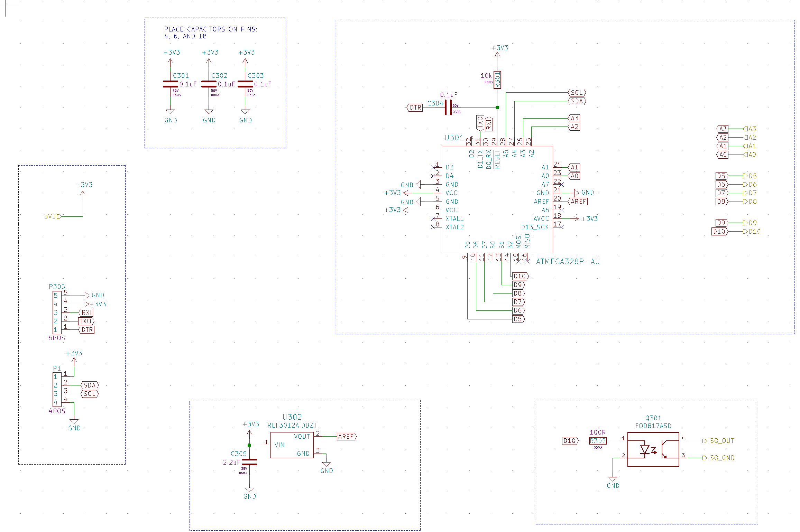Select the ATMEGA328P-AU chip body
Image resolution: width=800 pixels, height=532 pixels.
coord(497,199)
